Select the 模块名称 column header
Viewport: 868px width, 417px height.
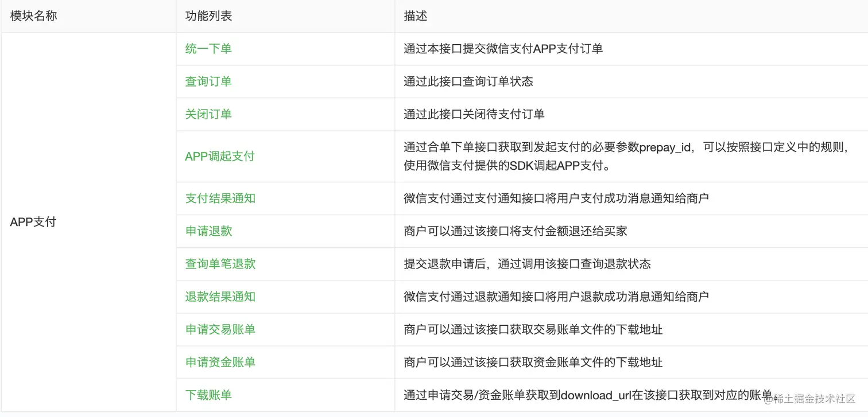[x=34, y=16]
